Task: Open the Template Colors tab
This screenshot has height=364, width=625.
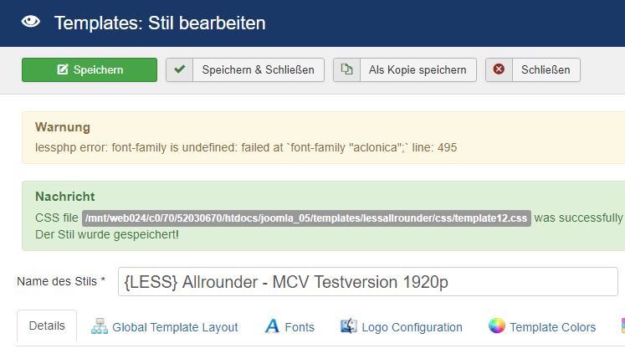Action: click(542, 326)
